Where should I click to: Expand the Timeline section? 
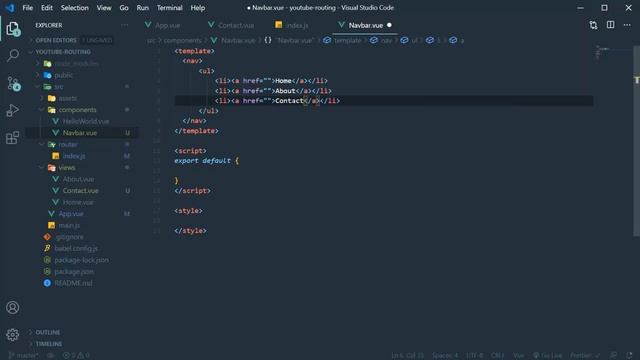click(49, 344)
